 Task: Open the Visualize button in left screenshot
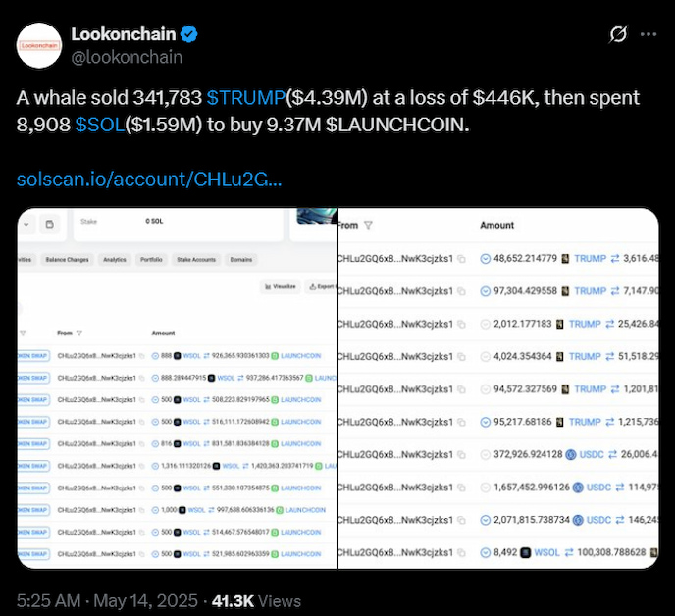click(281, 286)
